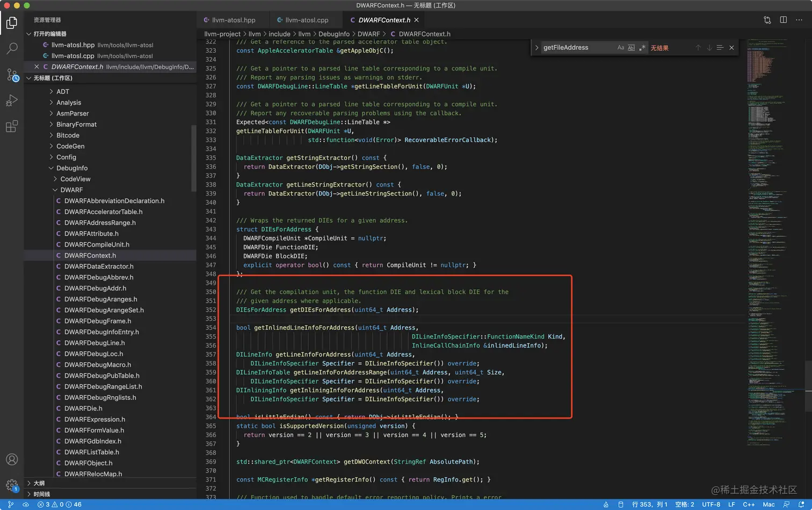The width and height of the screenshot is (812, 510).
Task: Change file encoding UTF-8
Action: 711,505
